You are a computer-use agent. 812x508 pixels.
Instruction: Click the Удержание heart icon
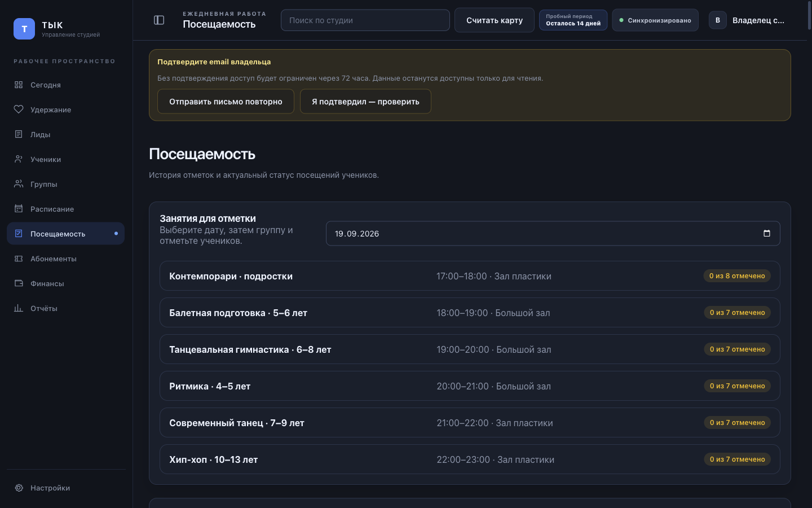(x=19, y=110)
